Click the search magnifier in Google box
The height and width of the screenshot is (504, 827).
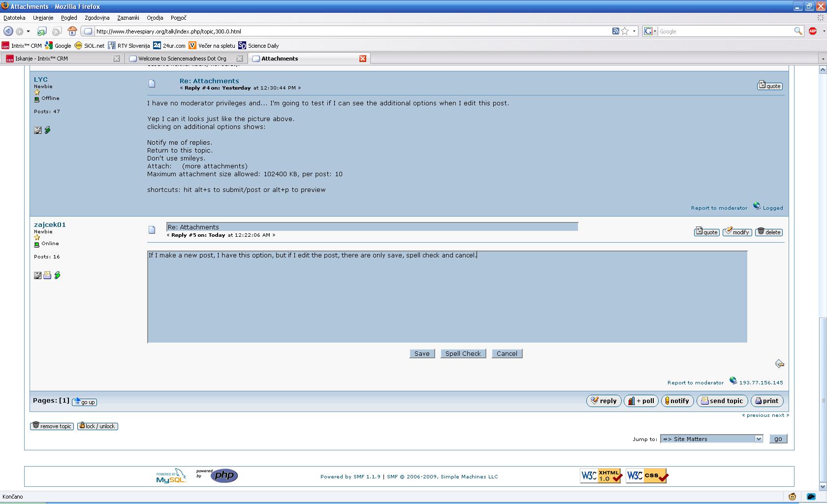click(x=798, y=31)
